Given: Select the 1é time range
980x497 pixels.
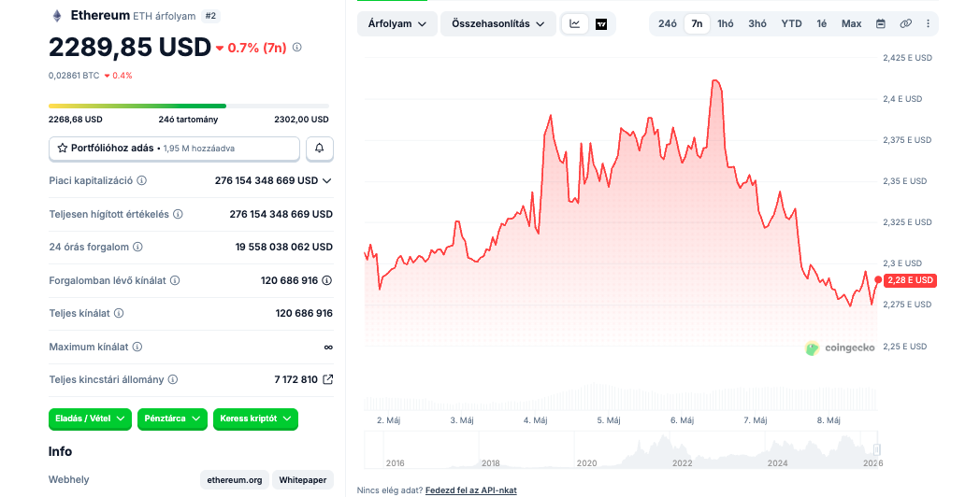Looking at the screenshot, I should [x=821, y=23].
